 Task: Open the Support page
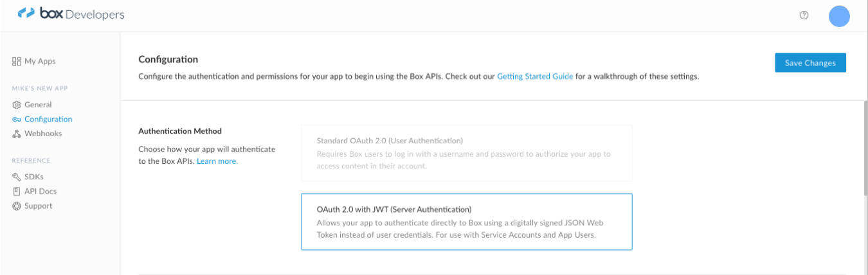click(x=39, y=206)
